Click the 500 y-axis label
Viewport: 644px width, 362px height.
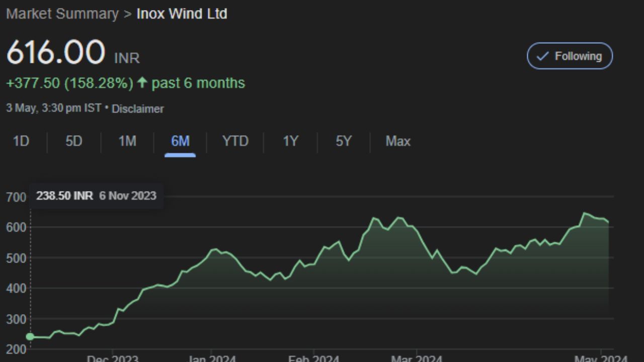coord(16,258)
